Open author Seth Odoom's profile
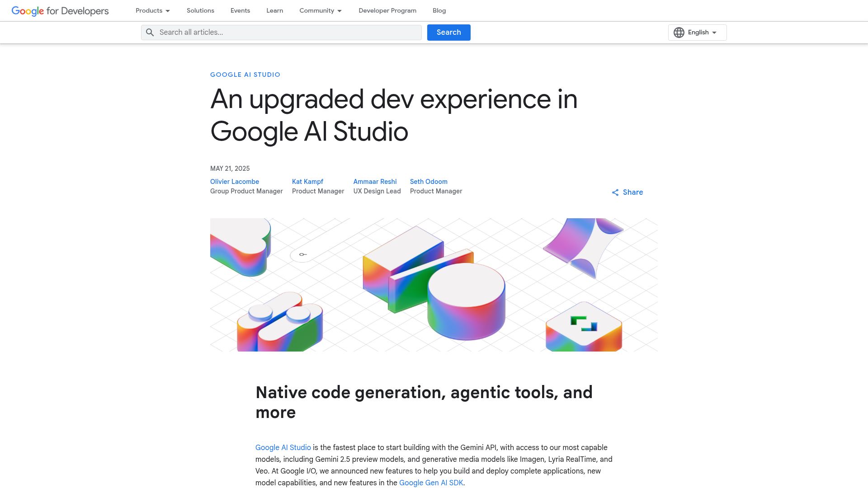868x488 pixels. click(x=429, y=182)
